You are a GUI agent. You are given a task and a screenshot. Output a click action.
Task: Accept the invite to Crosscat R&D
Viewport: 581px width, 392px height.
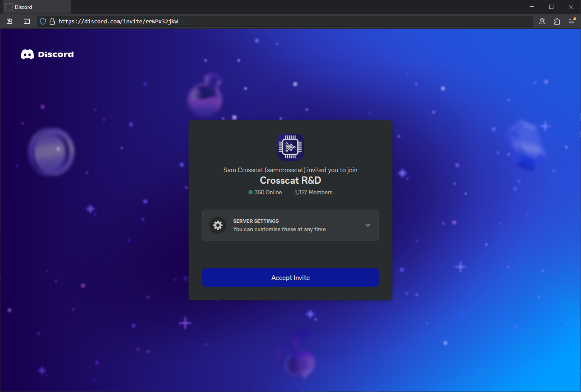[x=290, y=277]
